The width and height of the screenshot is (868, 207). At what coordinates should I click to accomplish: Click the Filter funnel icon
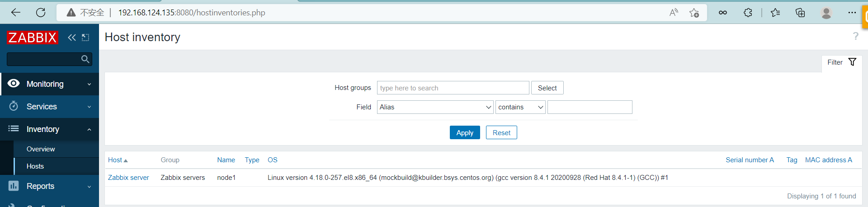(x=852, y=62)
